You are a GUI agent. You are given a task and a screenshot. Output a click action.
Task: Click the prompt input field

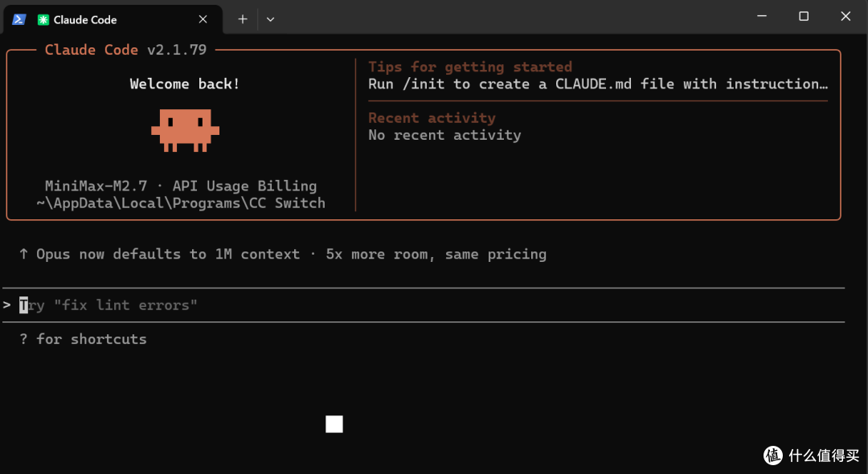424,305
